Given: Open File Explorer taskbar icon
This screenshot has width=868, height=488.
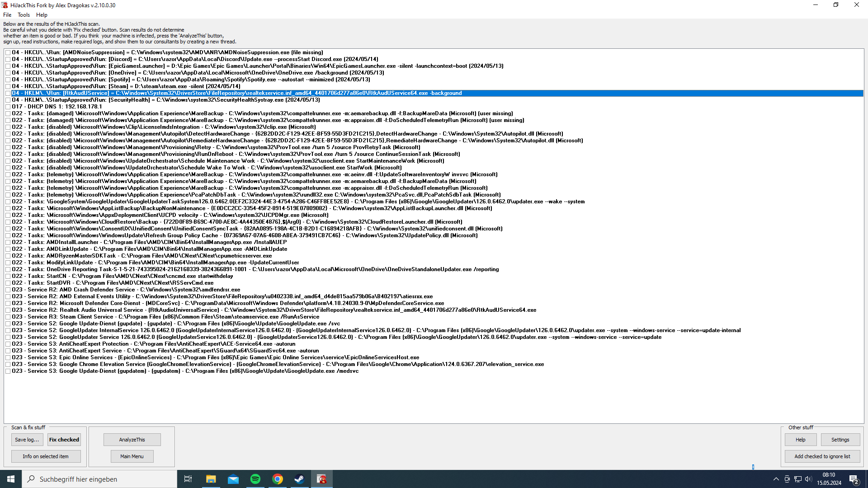Looking at the screenshot, I should pyautogui.click(x=211, y=479).
